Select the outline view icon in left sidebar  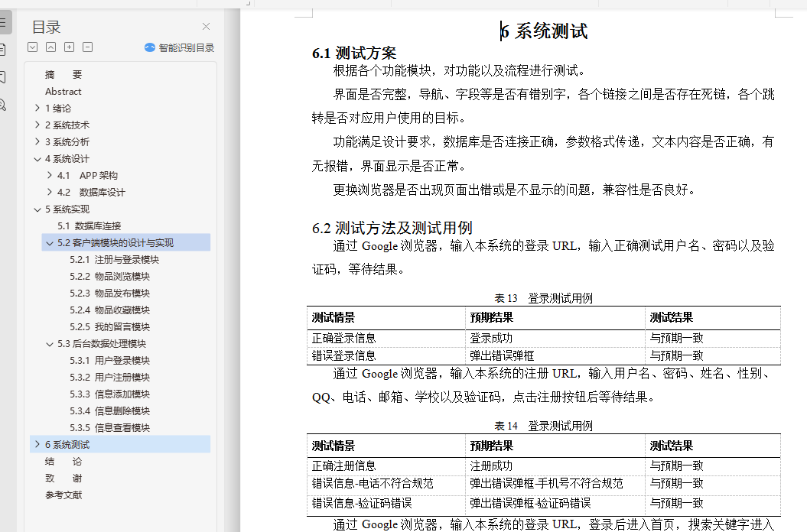[x=3, y=22]
